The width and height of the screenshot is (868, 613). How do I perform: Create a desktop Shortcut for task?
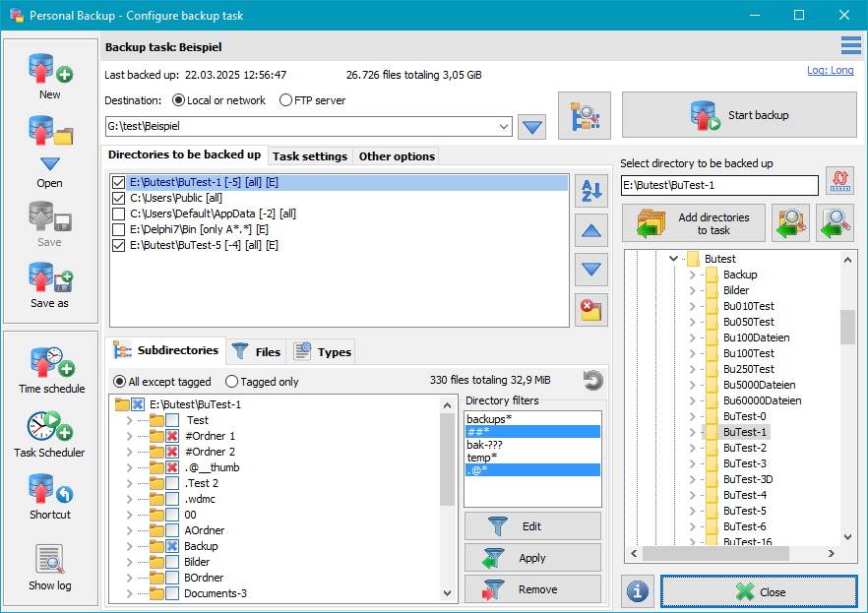pos(49,489)
